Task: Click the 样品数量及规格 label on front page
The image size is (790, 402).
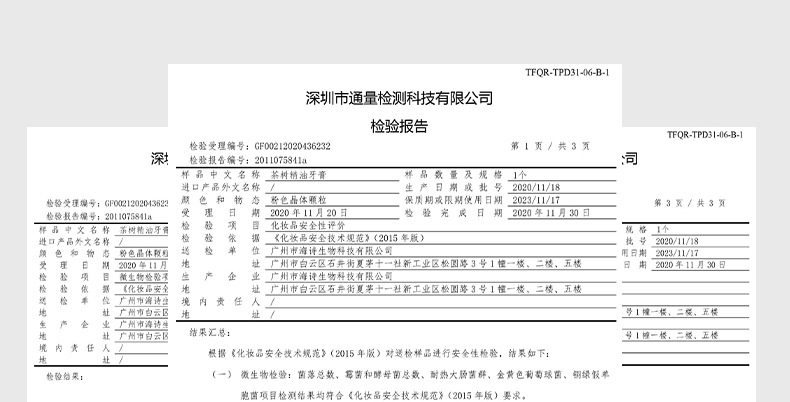Action: coord(453,175)
